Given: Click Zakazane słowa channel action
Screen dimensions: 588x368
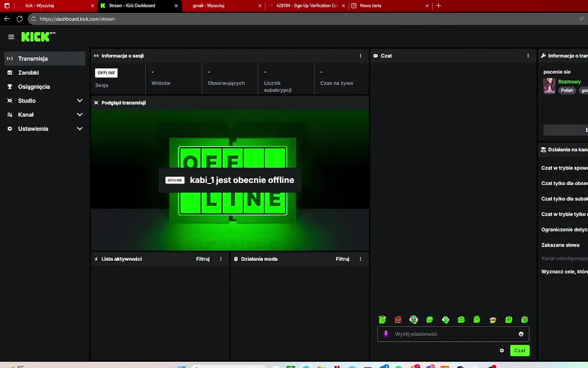Looking at the screenshot, I should (560, 245).
